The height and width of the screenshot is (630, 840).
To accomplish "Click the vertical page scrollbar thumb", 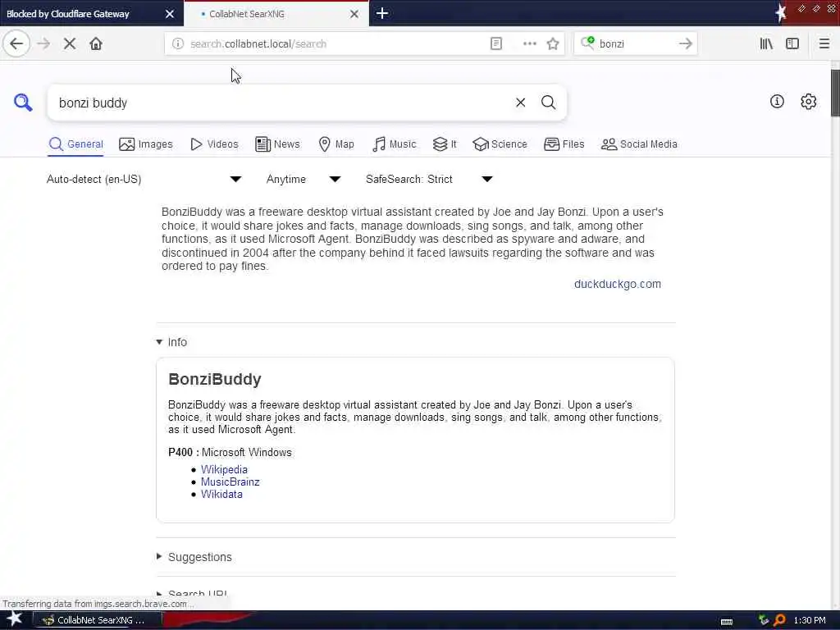I will (834, 92).
